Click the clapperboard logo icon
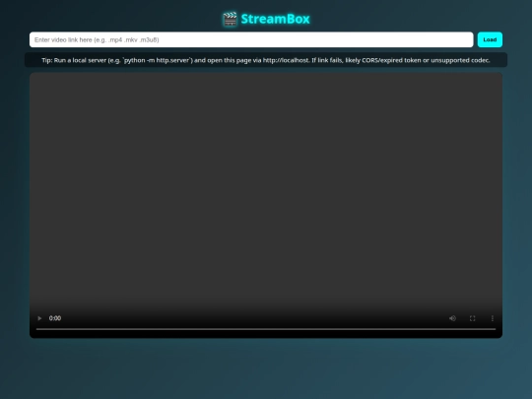532x399 pixels. click(230, 19)
